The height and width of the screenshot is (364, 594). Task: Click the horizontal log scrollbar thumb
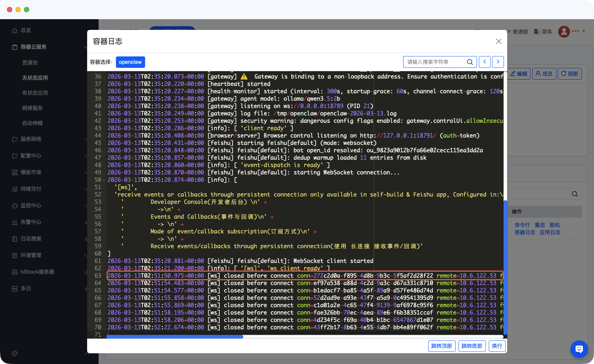coord(175,337)
